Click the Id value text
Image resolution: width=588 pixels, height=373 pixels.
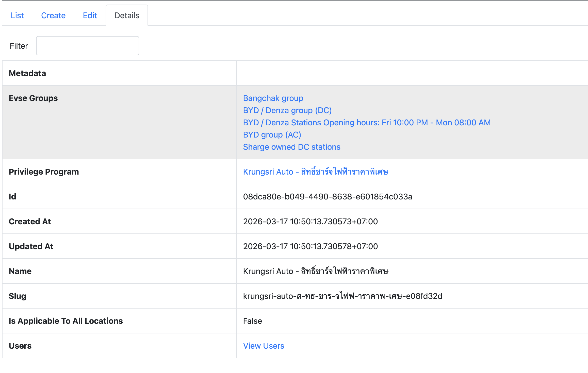click(328, 197)
